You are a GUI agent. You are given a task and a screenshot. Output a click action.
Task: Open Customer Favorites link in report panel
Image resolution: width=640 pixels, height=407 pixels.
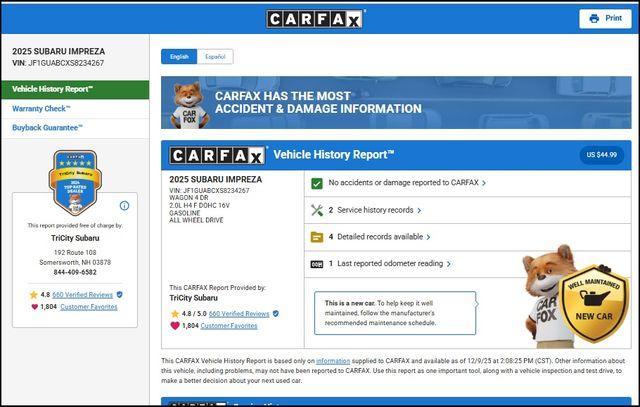pyautogui.click(x=229, y=326)
